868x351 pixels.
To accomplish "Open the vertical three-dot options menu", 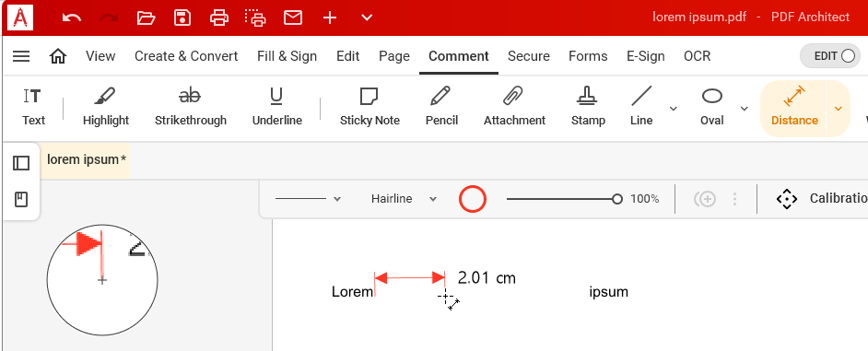I will [734, 199].
